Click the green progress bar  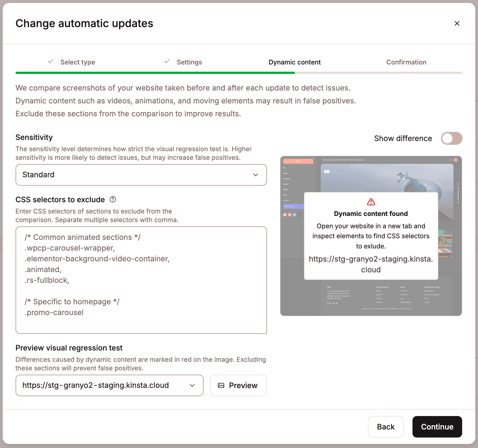tap(155, 73)
